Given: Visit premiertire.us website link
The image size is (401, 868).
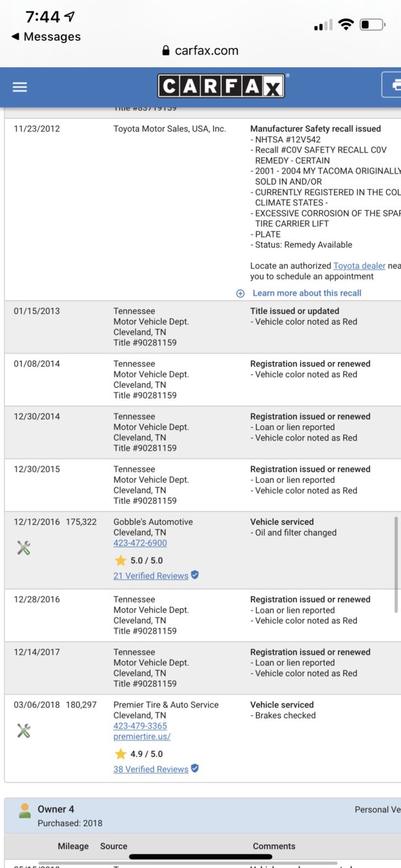Looking at the screenshot, I should (142, 736).
